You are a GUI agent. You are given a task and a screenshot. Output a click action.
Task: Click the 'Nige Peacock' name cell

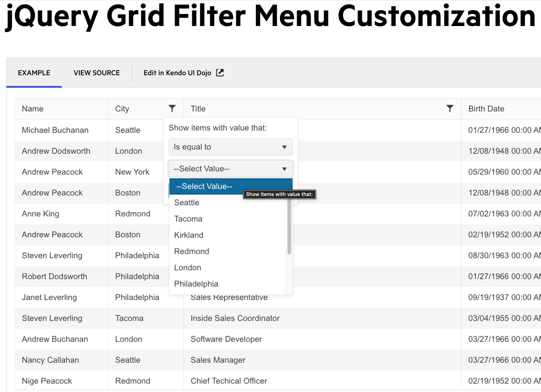61,381
